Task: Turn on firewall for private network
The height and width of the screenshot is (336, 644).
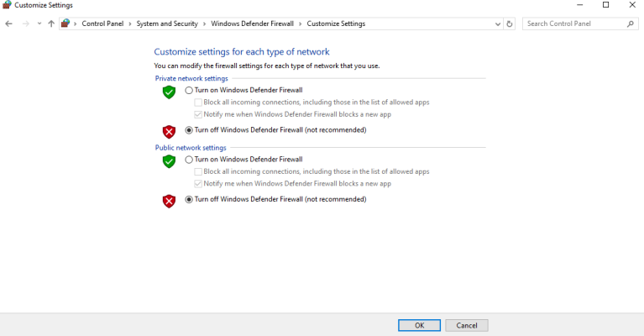Action: [x=189, y=91]
